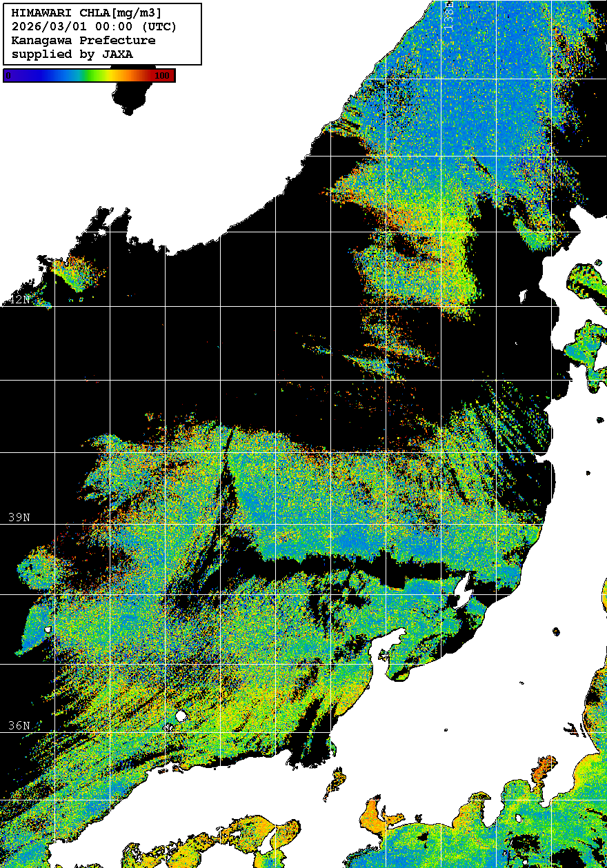607x868 pixels.
Task: Click the small white island in far-left sea
Action: tap(47, 629)
